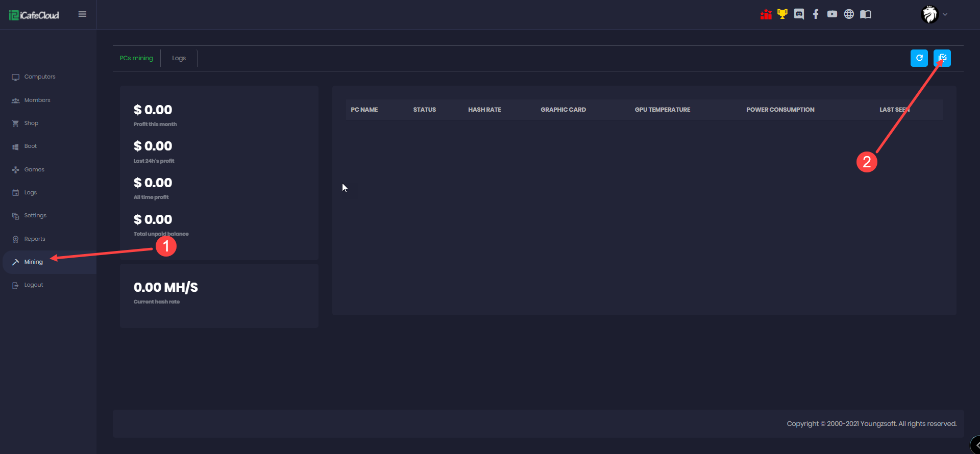Go to Members in the sidebar
Image resolution: width=980 pixels, height=454 pixels.
pyautogui.click(x=37, y=100)
